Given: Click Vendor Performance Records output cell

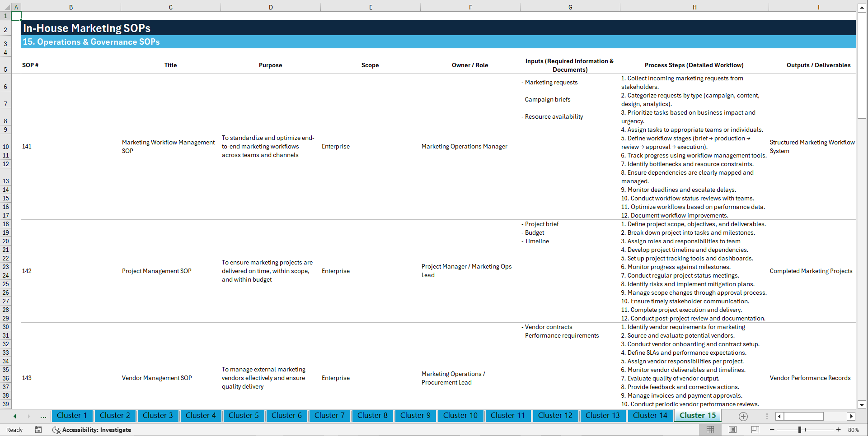Looking at the screenshot, I should [x=812, y=378].
